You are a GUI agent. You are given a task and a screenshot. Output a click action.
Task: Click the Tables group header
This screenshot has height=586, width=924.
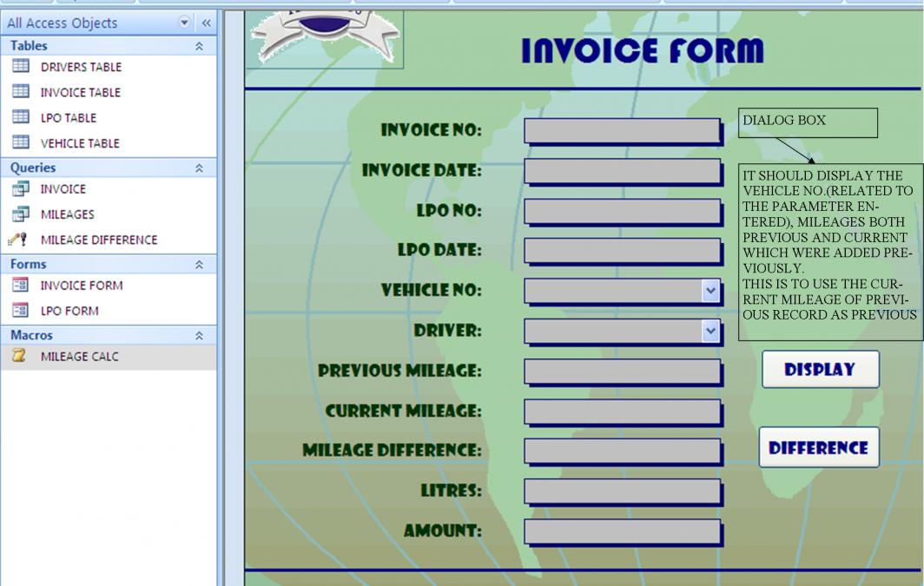tap(109, 46)
